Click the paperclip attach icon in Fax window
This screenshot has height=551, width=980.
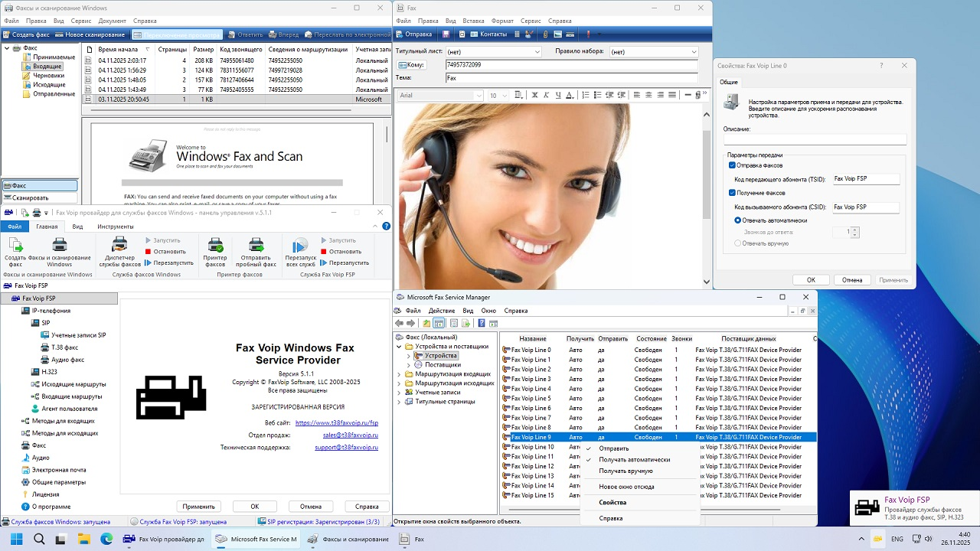(x=545, y=34)
